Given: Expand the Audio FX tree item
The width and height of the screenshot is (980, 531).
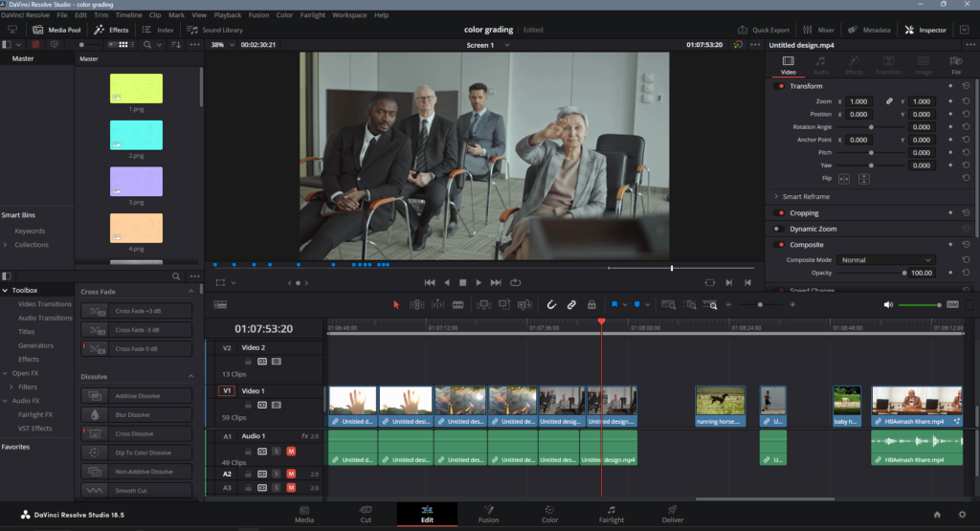Looking at the screenshot, I should coord(5,401).
